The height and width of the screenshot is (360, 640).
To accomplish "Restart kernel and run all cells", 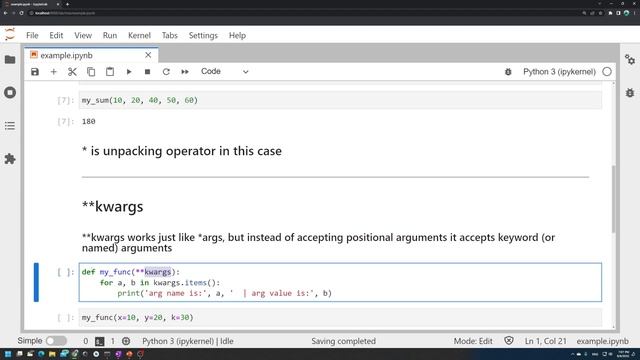I will [185, 72].
